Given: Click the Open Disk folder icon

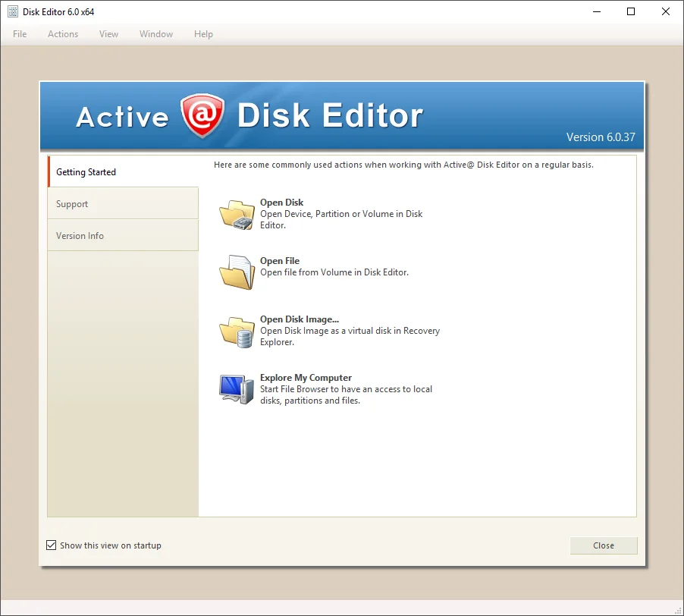Looking at the screenshot, I should coord(237,215).
